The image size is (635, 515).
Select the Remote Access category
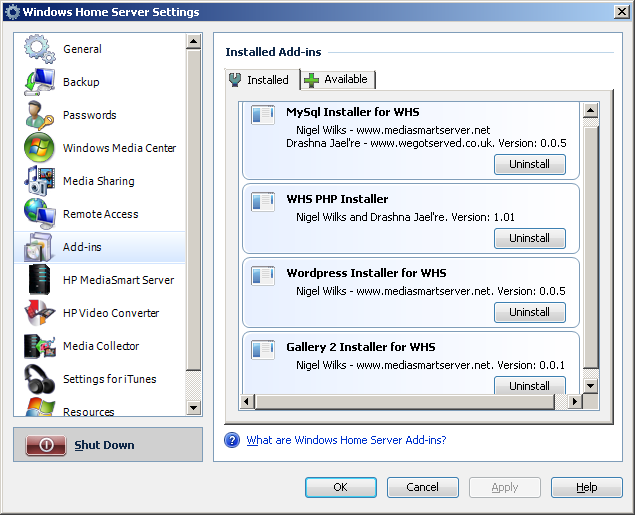coord(100,214)
